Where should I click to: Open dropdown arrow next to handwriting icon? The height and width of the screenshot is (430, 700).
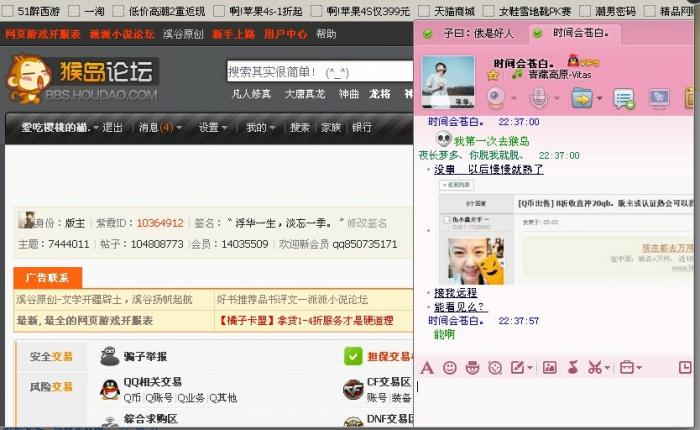tap(530, 368)
